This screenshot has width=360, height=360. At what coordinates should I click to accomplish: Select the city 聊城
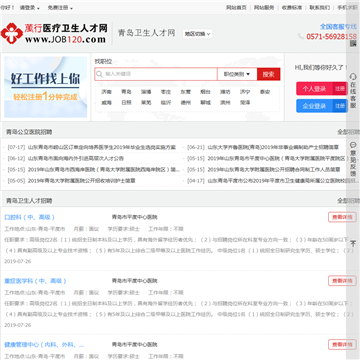(x=205, y=103)
